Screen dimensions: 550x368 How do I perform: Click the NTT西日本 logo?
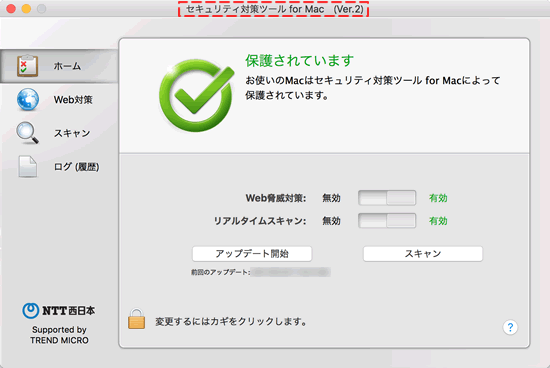(x=59, y=310)
